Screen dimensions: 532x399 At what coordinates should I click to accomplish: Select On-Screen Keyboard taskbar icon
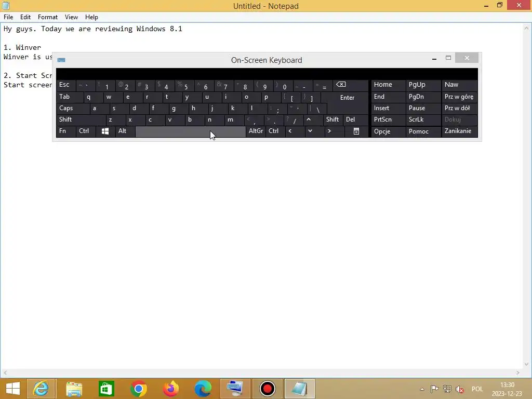tap(235, 389)
